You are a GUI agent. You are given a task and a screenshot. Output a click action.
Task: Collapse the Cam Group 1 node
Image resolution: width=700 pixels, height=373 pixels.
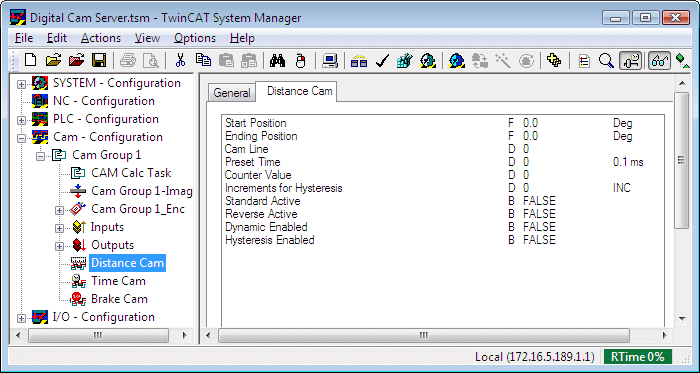(x=41, y=156)
